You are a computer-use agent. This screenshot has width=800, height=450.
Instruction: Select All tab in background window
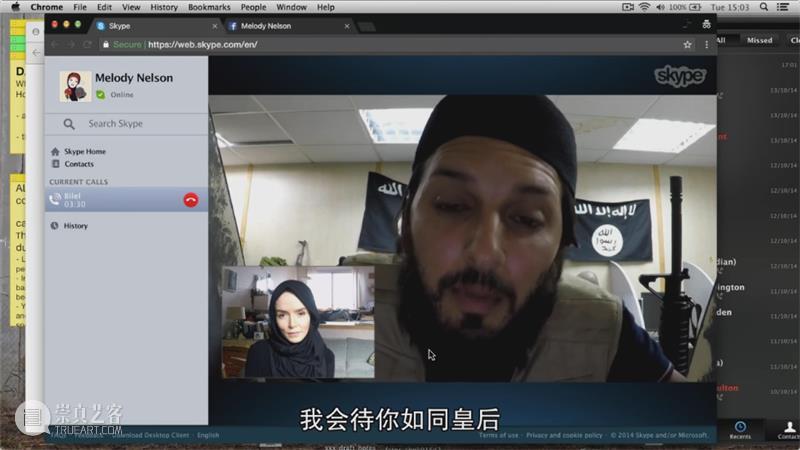[x=721, y=40]
